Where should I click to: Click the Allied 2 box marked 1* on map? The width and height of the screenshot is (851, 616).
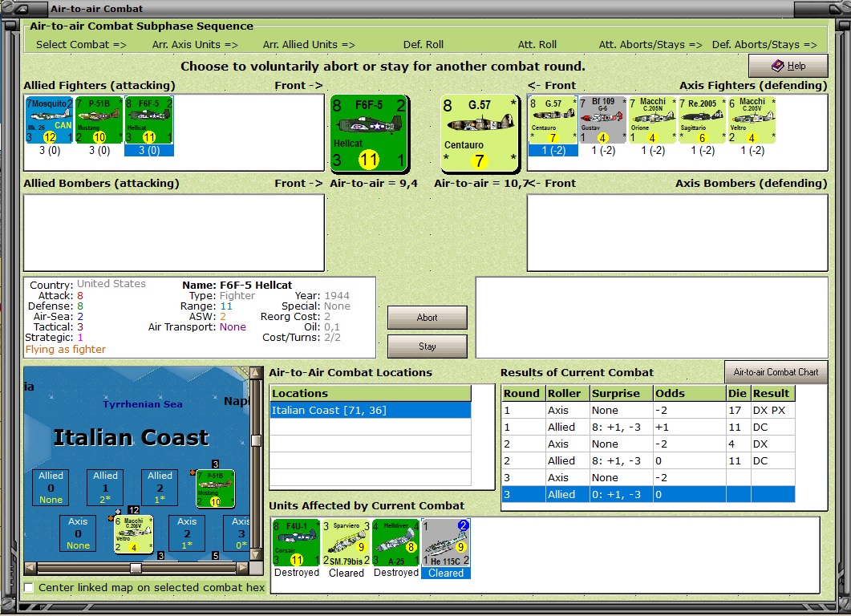[160, 488]
